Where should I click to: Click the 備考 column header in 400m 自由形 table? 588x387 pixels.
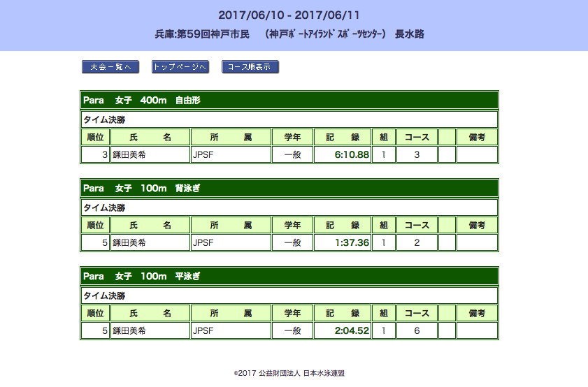[477, 137]
